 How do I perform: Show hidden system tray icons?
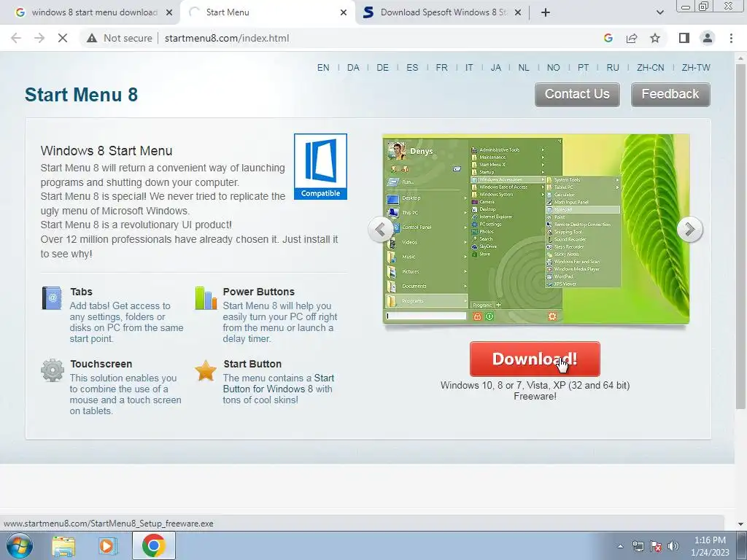620,546
